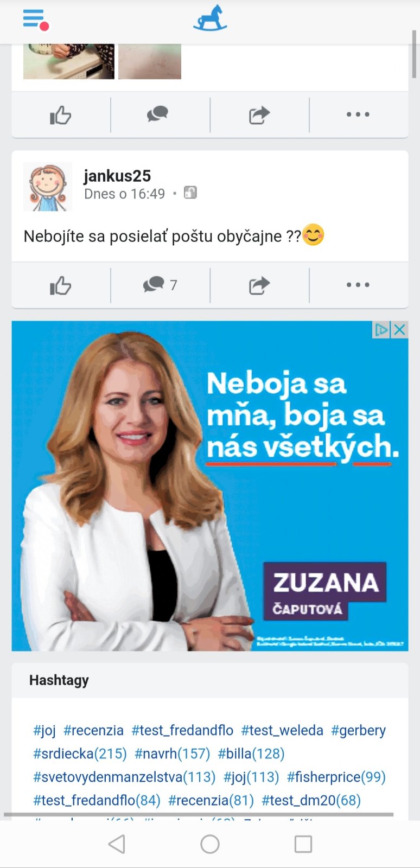
Task: Open the #test_weleda hashtag
Action: coord(282,730)
